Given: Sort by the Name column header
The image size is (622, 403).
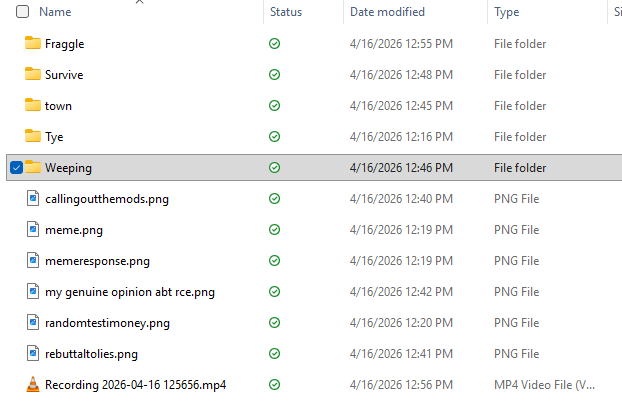Looking at the screenshot, I should [55, 12].
